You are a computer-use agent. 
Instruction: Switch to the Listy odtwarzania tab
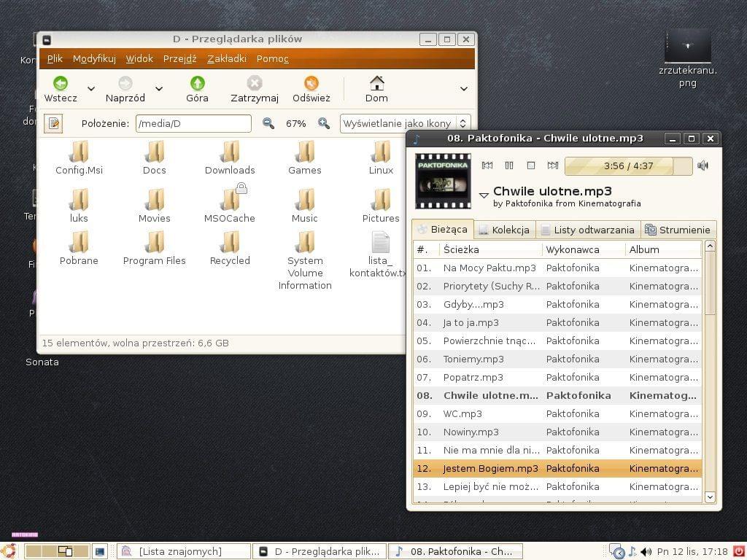[589, 230]
